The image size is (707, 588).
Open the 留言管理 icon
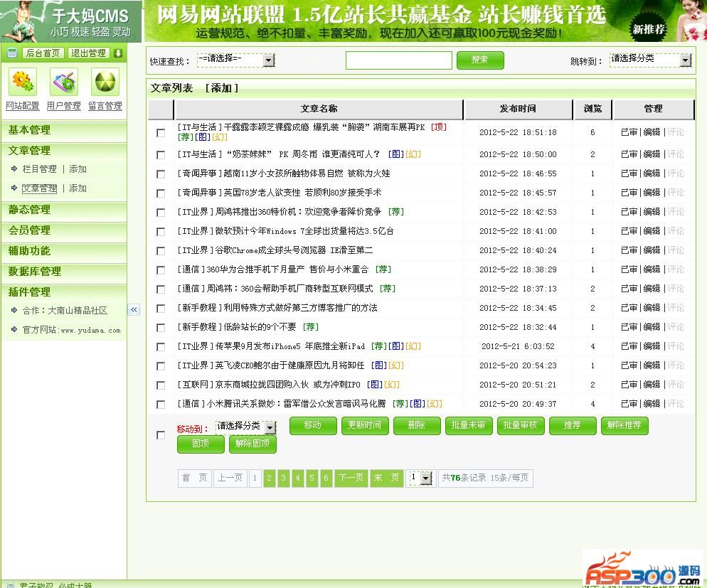105,82
